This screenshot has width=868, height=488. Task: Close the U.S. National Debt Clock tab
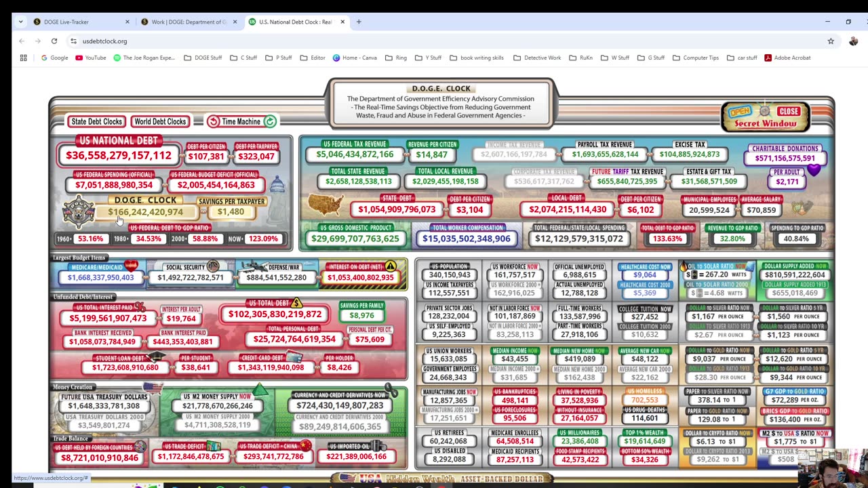tap(342, 22)
